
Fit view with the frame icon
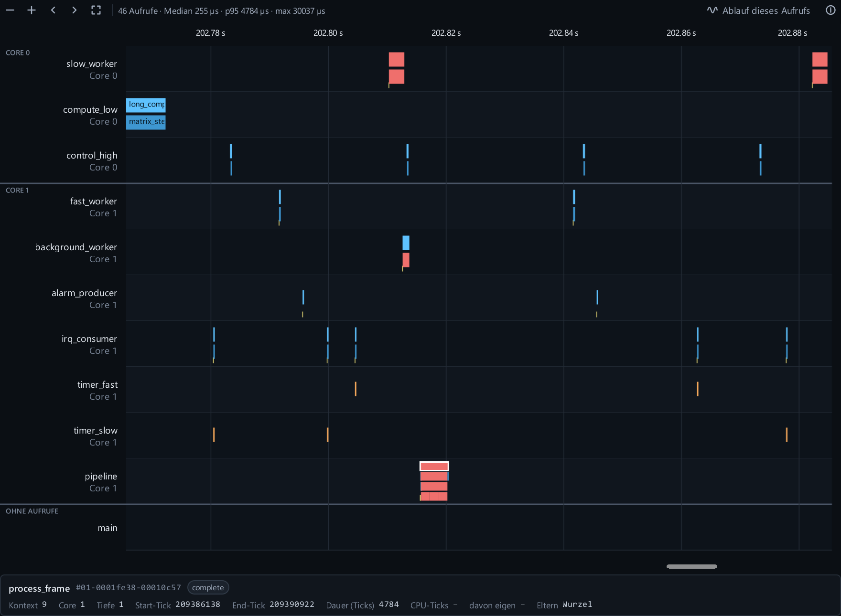[x=96, y=10]
